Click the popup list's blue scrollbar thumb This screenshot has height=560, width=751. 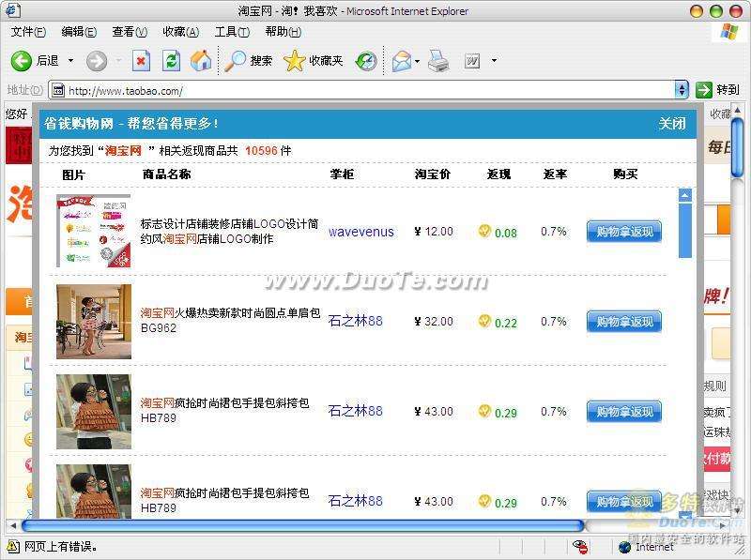click(x=685, y=230)
